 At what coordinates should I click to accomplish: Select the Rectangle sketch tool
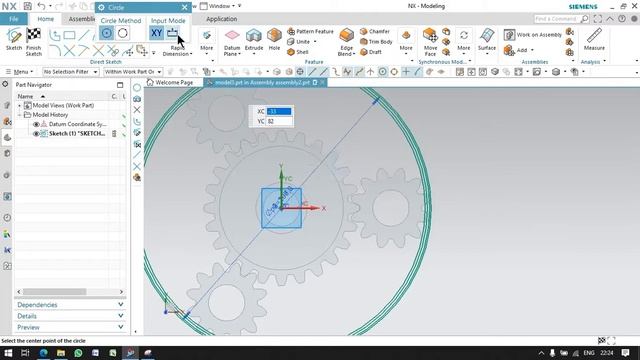[69, 35]
